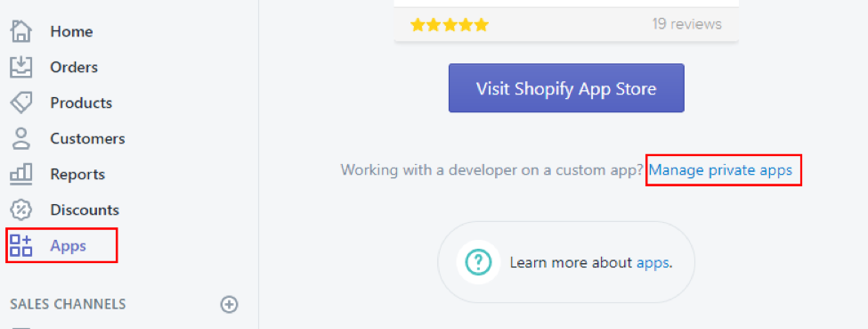Viewport: 868px width, 329px height.
Task: Select Discounts text in navigation
Action: point(85,210)
